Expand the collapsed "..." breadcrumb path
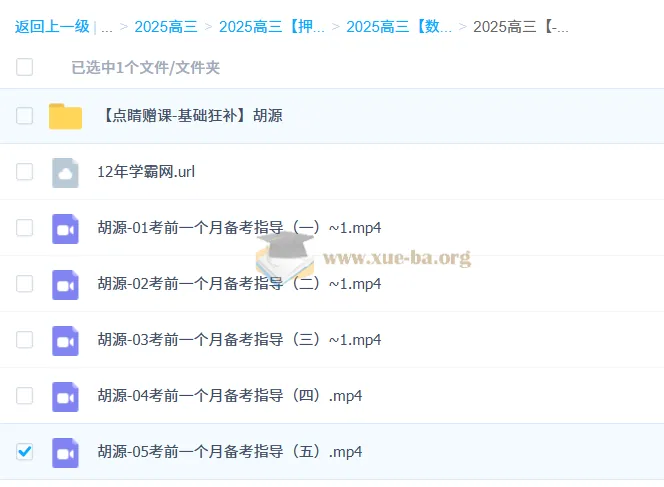The height and width of the screenshot is (487, 664). click(107, 27)
